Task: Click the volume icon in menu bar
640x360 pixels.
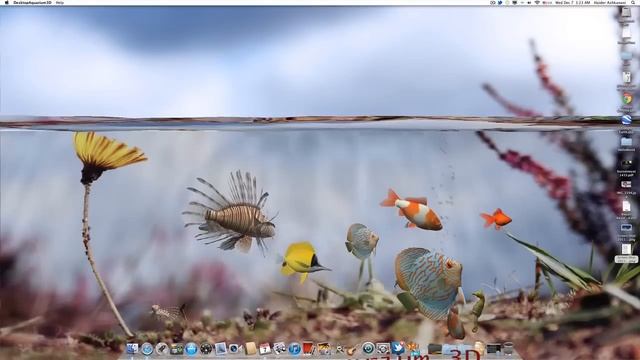Action: coord(529,2)
